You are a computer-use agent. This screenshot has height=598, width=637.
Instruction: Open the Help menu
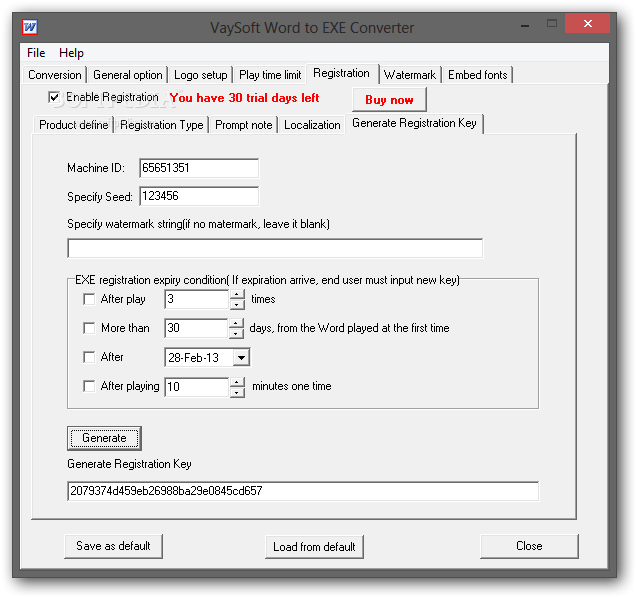71,53
